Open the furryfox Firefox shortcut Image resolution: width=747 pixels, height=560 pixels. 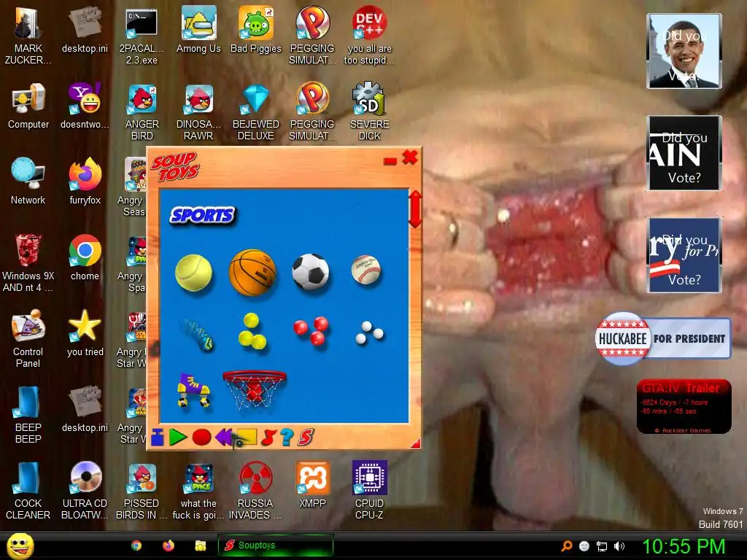point(85,182)
